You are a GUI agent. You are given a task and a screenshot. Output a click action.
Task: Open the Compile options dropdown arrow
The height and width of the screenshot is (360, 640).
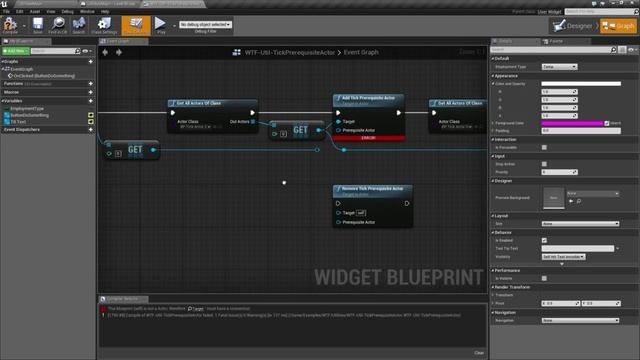24,26
